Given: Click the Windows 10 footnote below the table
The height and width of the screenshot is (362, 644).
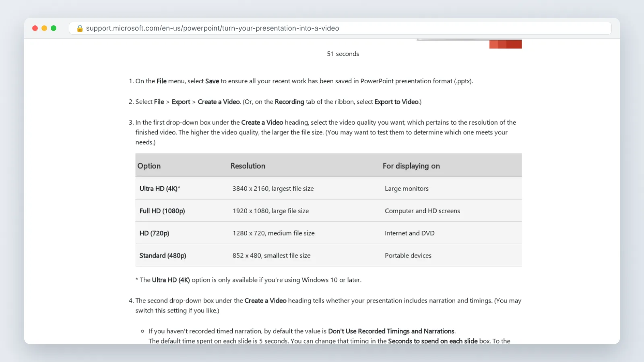Looking at the screenshot, I should click(248, 280).
